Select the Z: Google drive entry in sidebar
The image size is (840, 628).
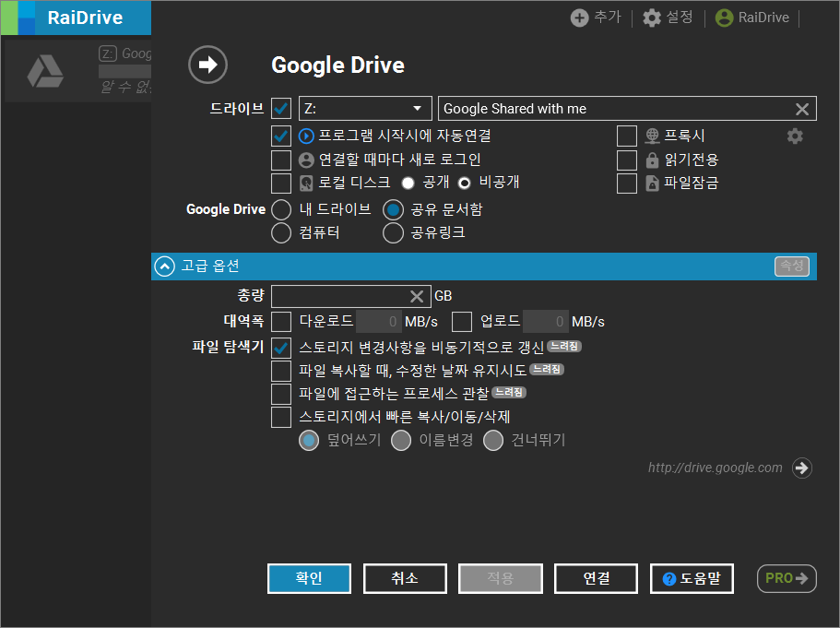[78, 71]
